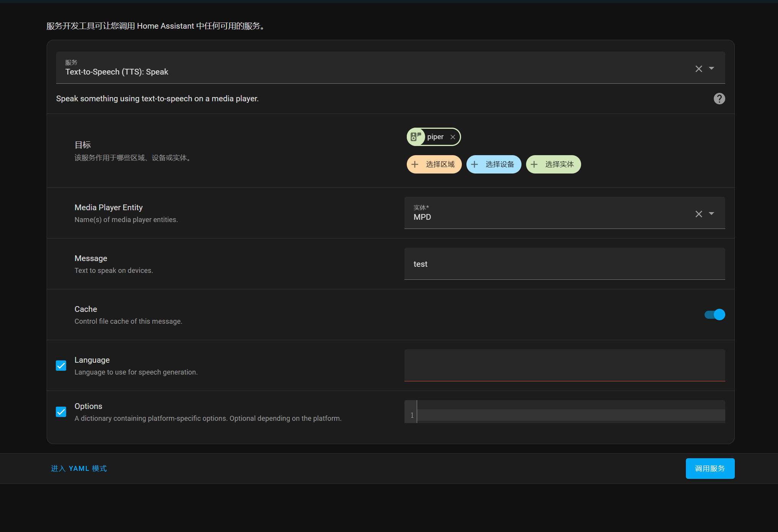
Task: Open 进入 YAML 模式 link
Action: point(78,468)
